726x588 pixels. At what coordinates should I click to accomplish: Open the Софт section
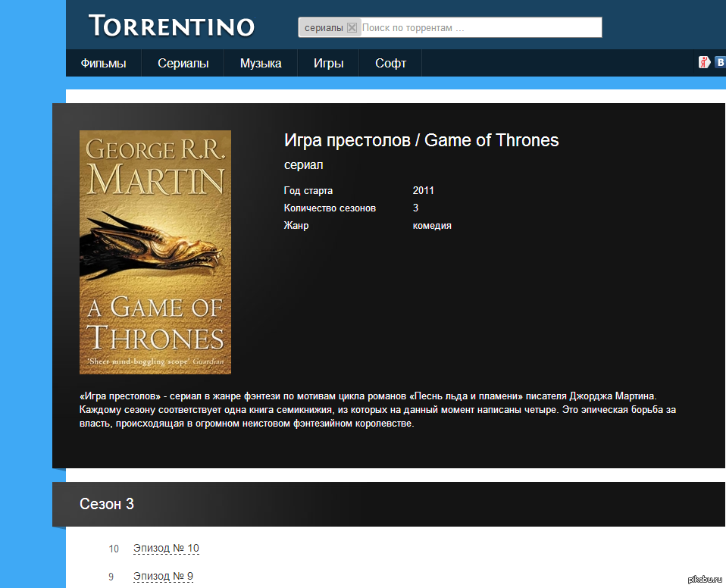tap(390, 64)
